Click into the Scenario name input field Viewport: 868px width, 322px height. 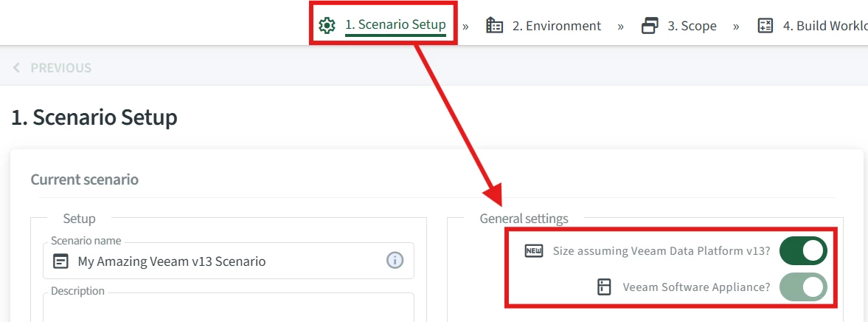(229, 261)
